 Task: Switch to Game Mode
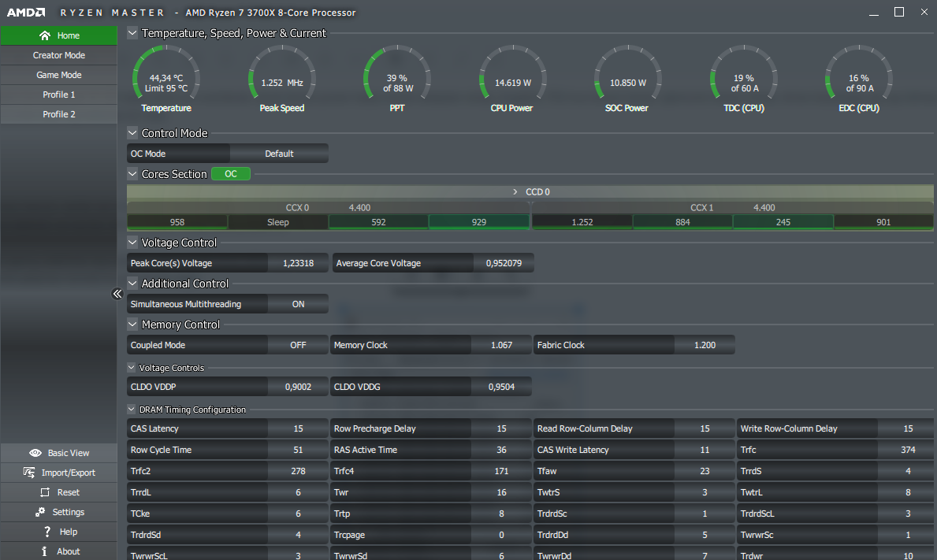coord(58,75)
